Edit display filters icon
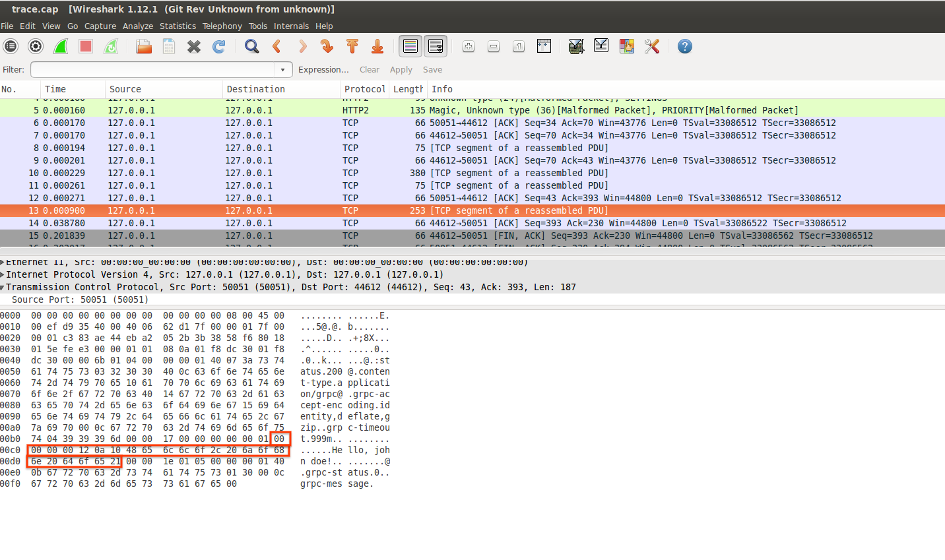945x560 pixels. (x=602, y=46)
